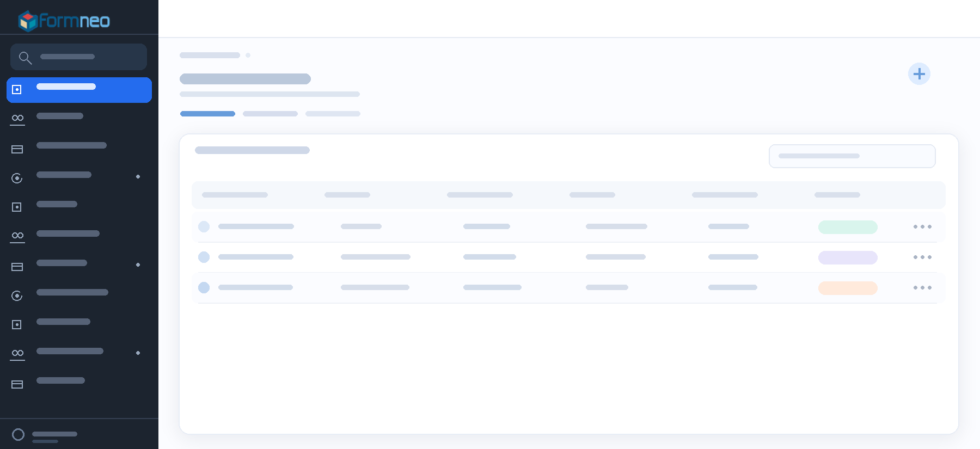Click the green status badge in first row
Screen dimensions: 980x449
coord(848,227)
